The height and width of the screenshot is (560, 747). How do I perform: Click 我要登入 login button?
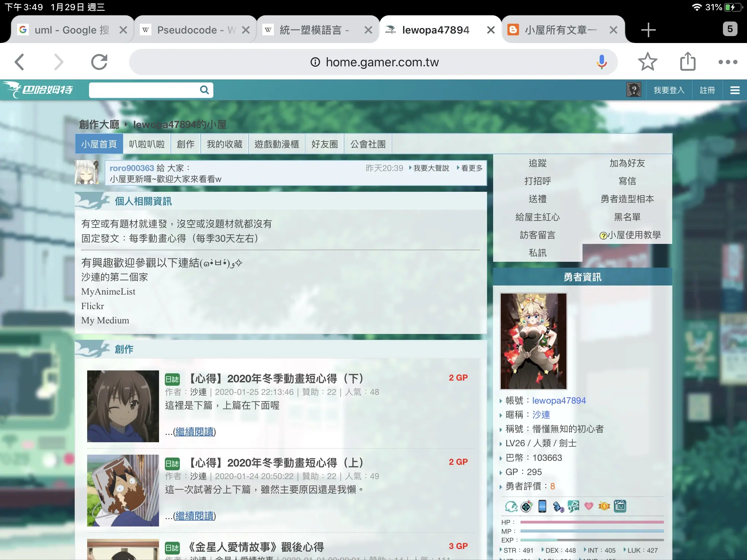pyautogui.click(x=669, y=90)
